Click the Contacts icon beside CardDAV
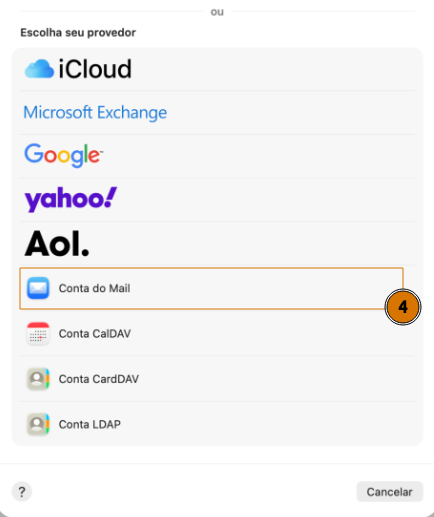434x517 pixels. click(x=38, y=379)
